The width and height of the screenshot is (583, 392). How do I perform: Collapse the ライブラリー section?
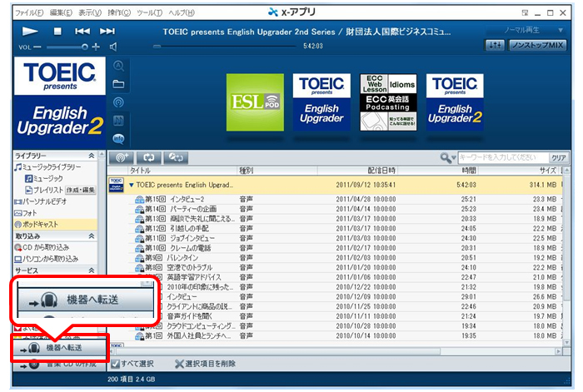(92, 156)
